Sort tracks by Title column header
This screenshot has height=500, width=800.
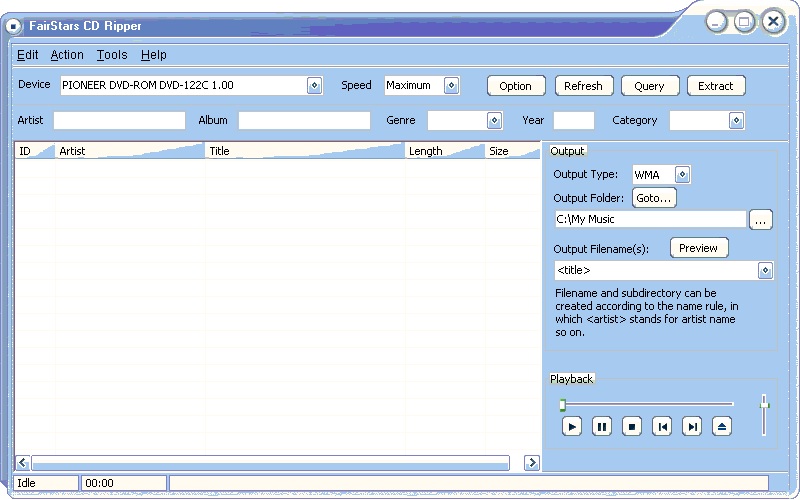(304, 151)
